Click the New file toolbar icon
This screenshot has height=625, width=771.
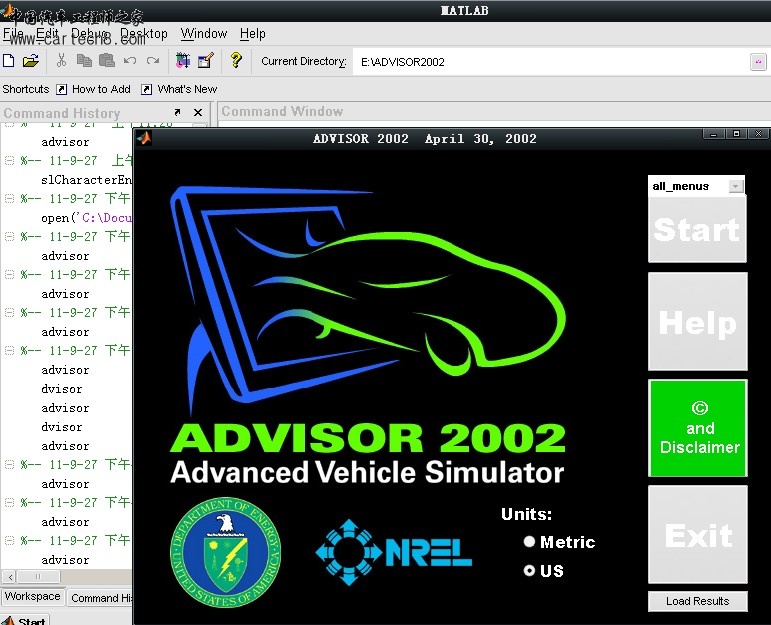[x=9, y=61]
